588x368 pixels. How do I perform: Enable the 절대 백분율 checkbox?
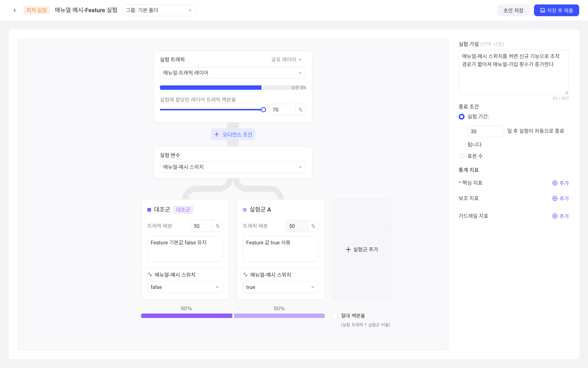tap(335, 316)
